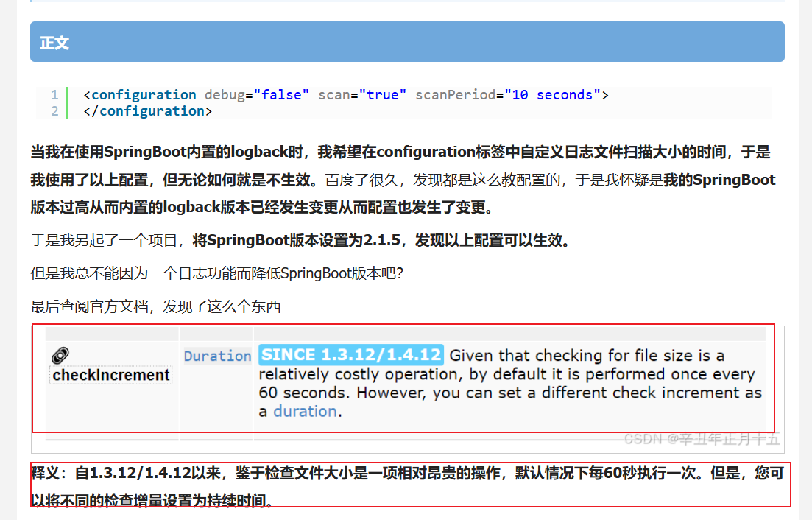Screen dimensions: 812x520
Task: Click the text '最后查阅官方文档'
Action: coord(89,306)
